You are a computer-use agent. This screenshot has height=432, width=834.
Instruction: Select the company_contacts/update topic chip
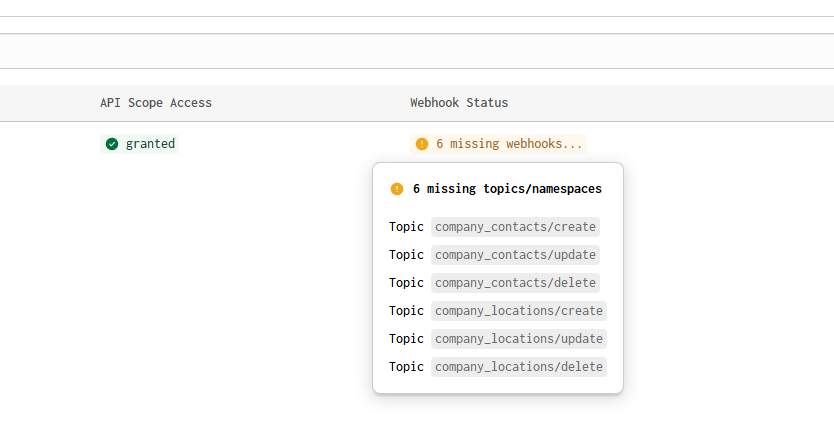(x=515, y=255)
